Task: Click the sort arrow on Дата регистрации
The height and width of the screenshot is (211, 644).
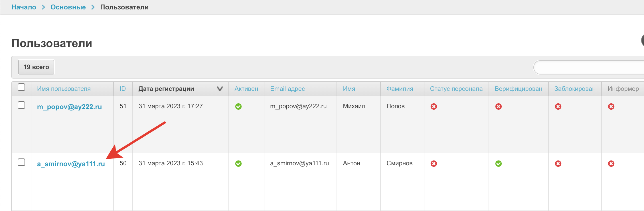Action: pos(220,89)
